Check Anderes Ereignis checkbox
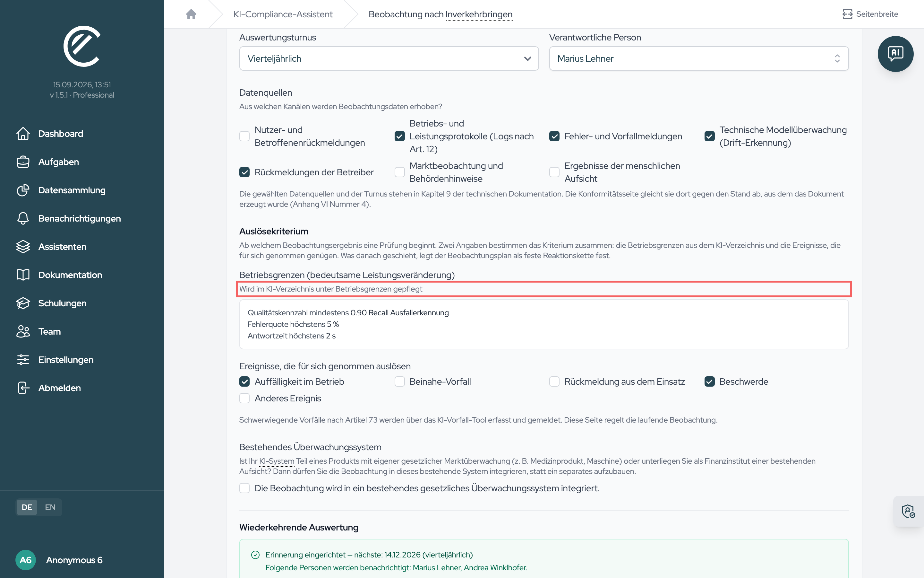 (x=244, y=398)
